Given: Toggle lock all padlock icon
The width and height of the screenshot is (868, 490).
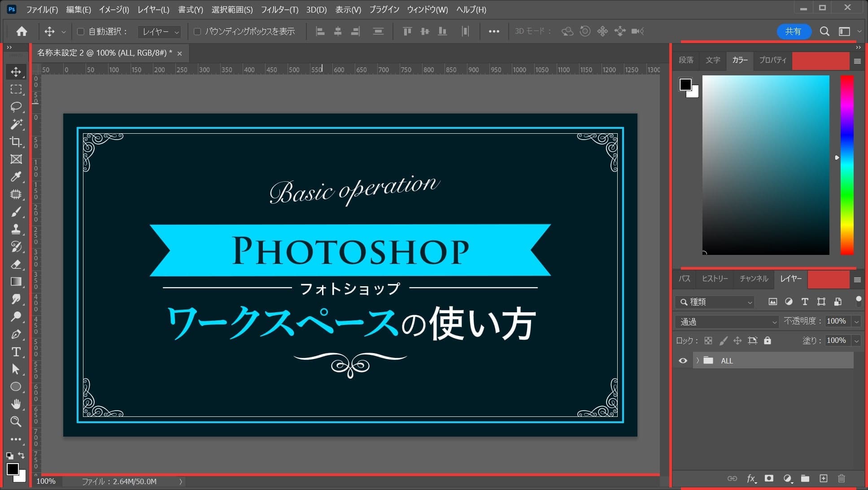Looking at the screenshot, I should [x=768, y=341].
